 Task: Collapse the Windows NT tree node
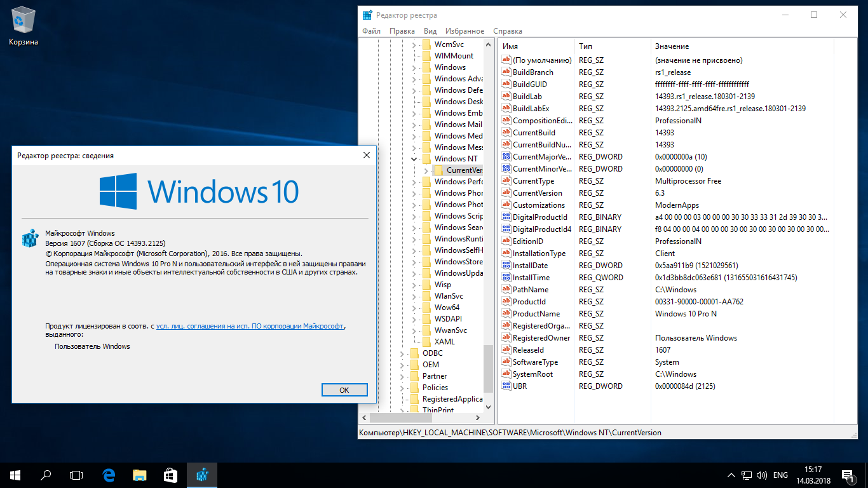click(x=414, y=159)
